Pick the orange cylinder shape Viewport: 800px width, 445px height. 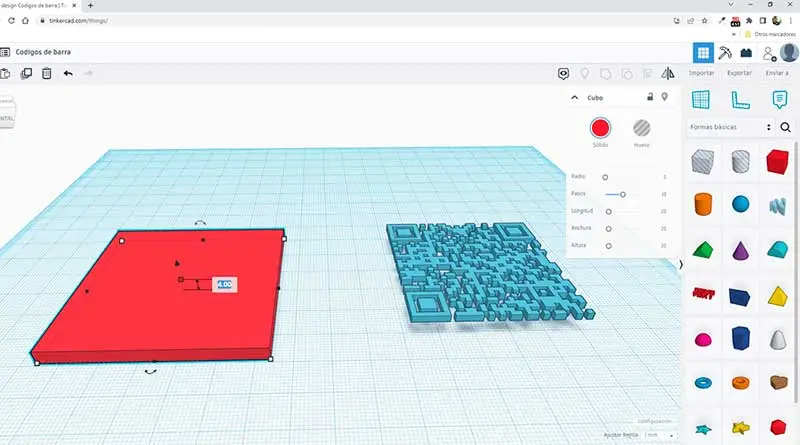coord(703,204)
